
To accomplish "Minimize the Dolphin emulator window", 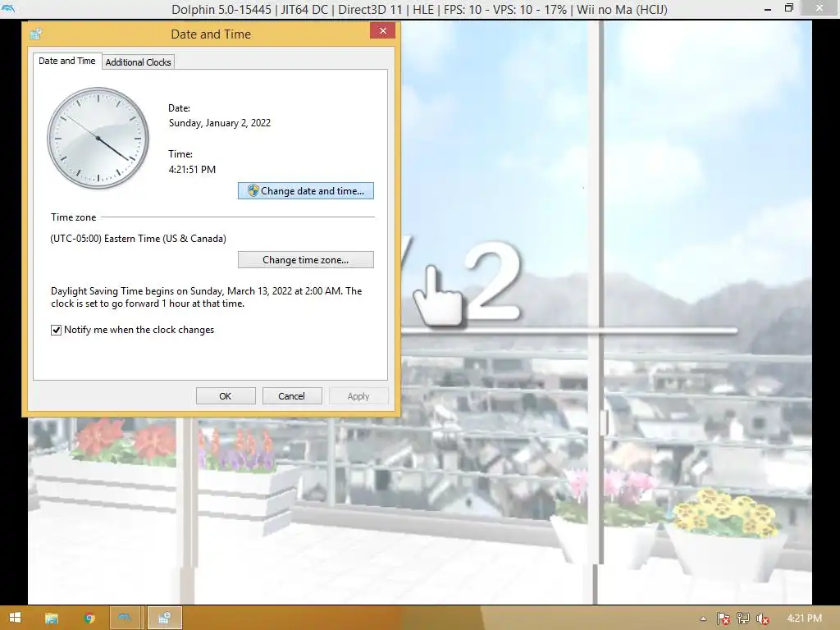I will tap(768, 8).
